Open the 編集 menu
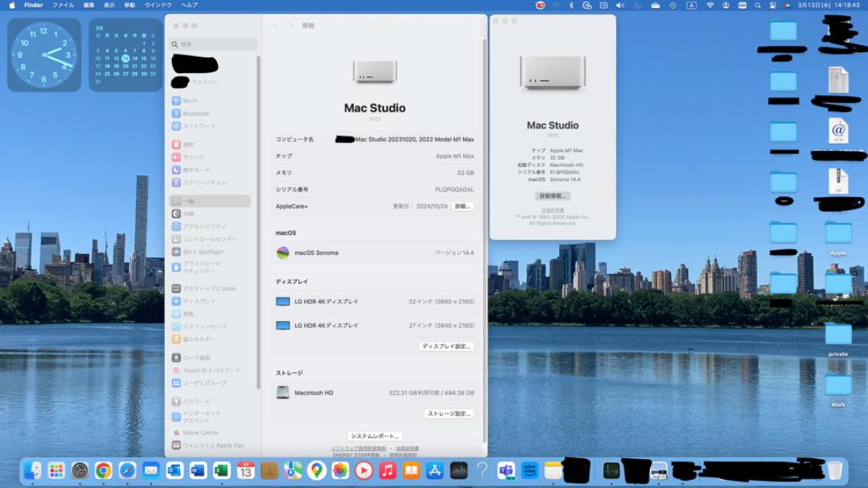Screen dimensions: 868x488 tap(88, 5)
